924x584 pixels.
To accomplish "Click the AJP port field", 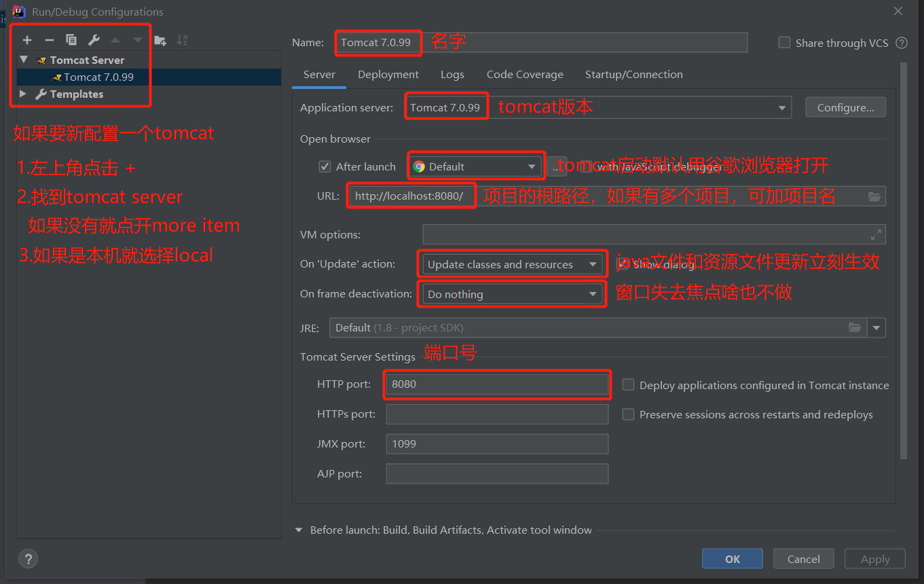I will (x=497, y=474).
